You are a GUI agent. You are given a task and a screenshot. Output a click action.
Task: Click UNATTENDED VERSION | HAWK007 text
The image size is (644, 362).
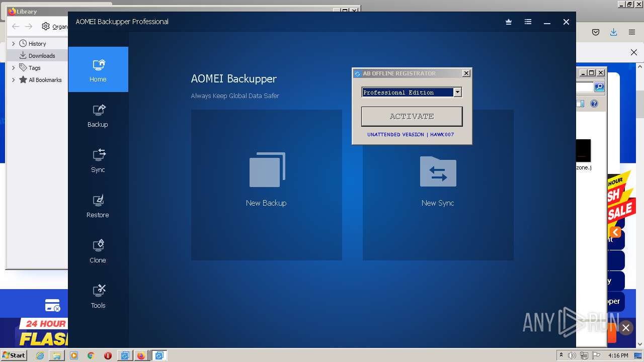(411, 135)
